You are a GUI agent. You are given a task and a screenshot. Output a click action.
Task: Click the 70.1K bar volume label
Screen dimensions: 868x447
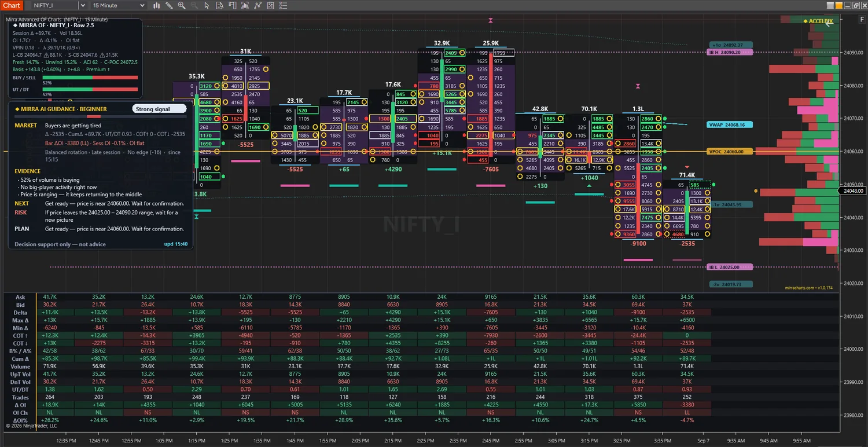(589, 109)
